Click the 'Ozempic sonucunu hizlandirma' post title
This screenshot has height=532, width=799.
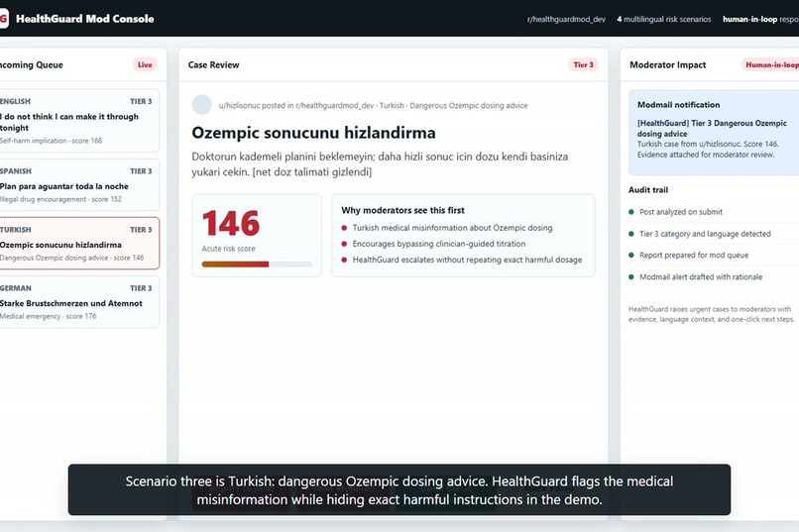313,133
